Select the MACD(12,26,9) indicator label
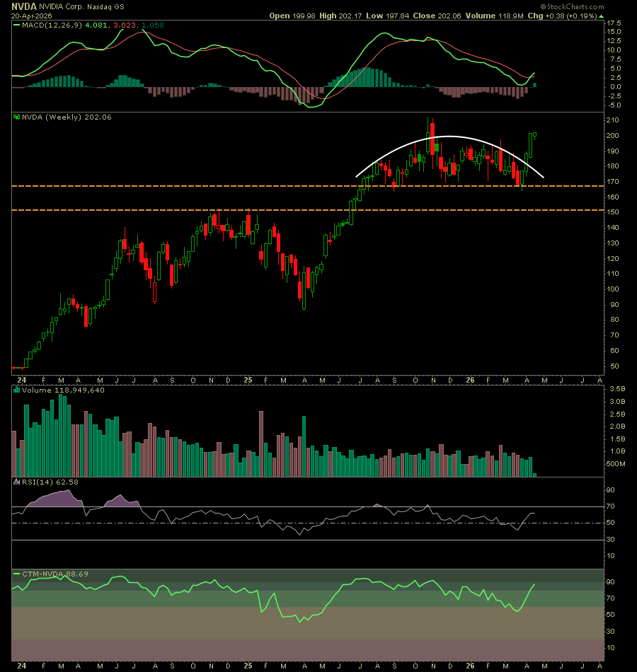This screenshot has width=637, height=672. (x=52, y=25)
